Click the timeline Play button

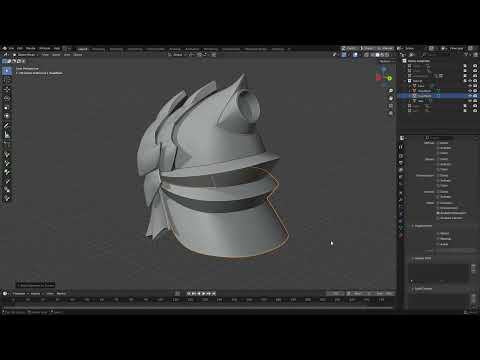(203, 294)
